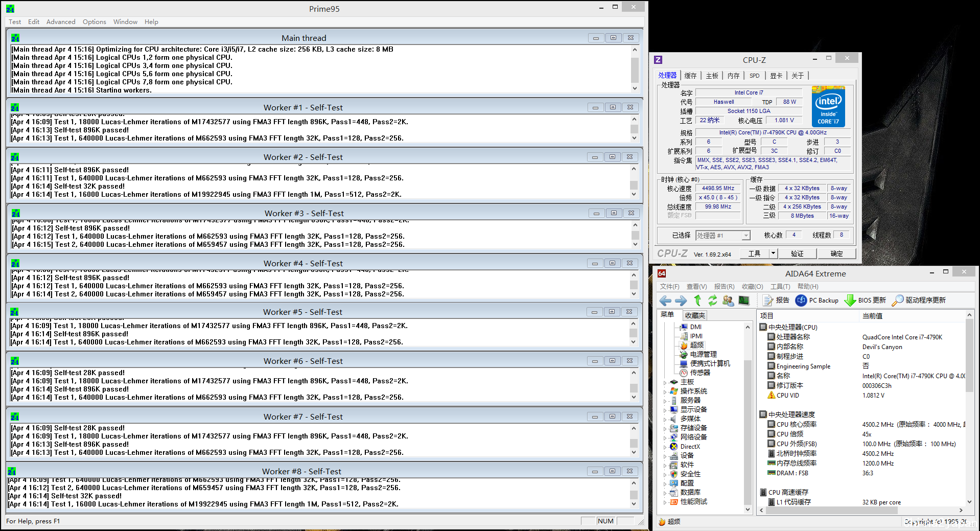Expand the 主板 tree node
The width and height of the screenshot is (980, 531).
point(665,382)
